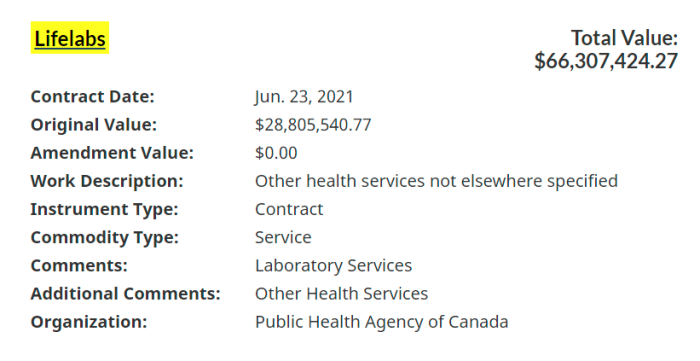700x361 pixels.
Task: Select the Service commodity value
Action: 283,237
